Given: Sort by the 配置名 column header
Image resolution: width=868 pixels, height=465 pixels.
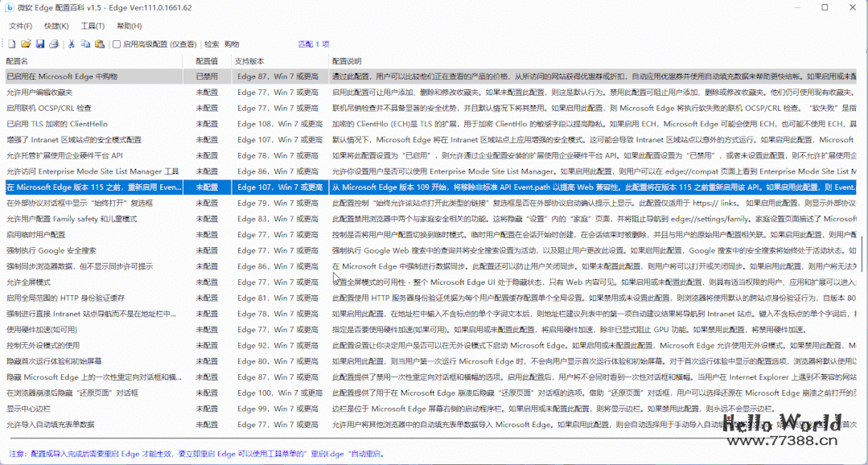Looking at the screenshot, I should tap(18, 61).
